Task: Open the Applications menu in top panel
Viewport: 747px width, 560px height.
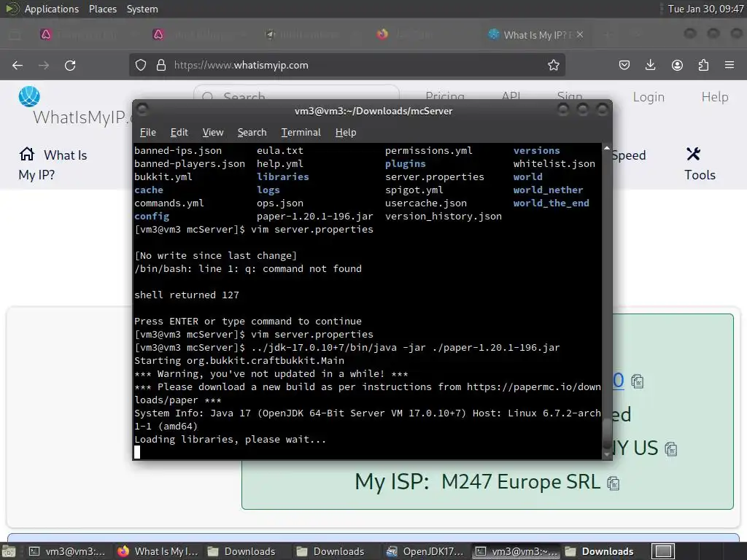Action: pos(52,9)
